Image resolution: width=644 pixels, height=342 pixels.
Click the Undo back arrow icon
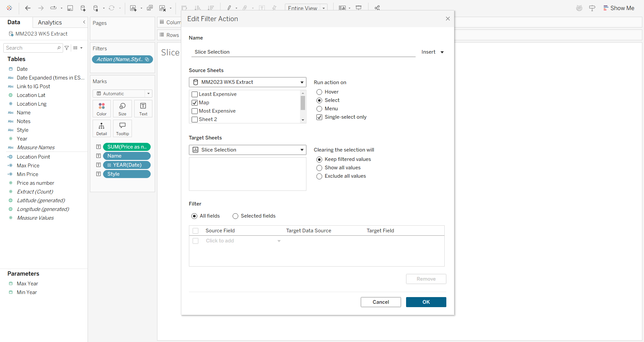[x=28, y=8]
